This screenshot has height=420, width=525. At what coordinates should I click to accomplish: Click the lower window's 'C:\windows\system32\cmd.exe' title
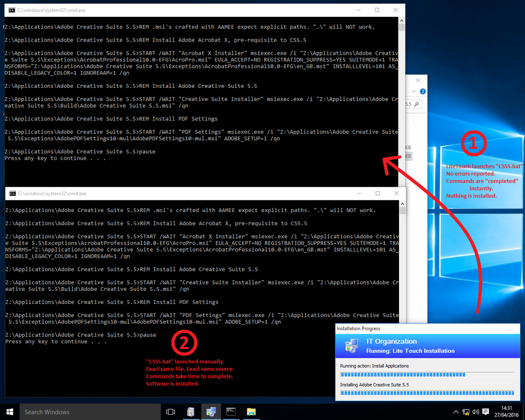tap(52, 193)
